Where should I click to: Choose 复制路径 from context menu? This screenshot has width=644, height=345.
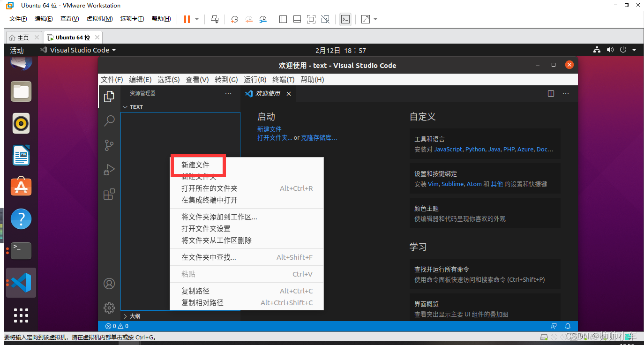point(247,291)
